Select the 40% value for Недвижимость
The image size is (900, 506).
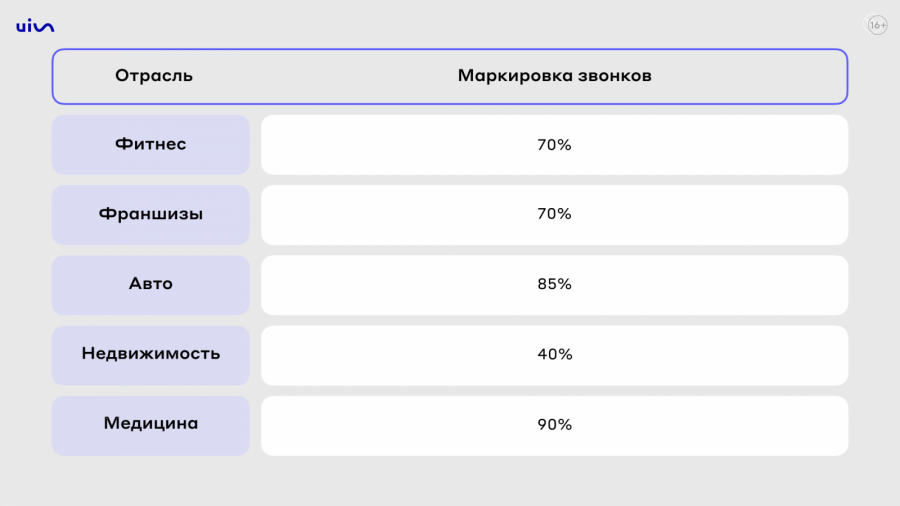tap(554, 355)
